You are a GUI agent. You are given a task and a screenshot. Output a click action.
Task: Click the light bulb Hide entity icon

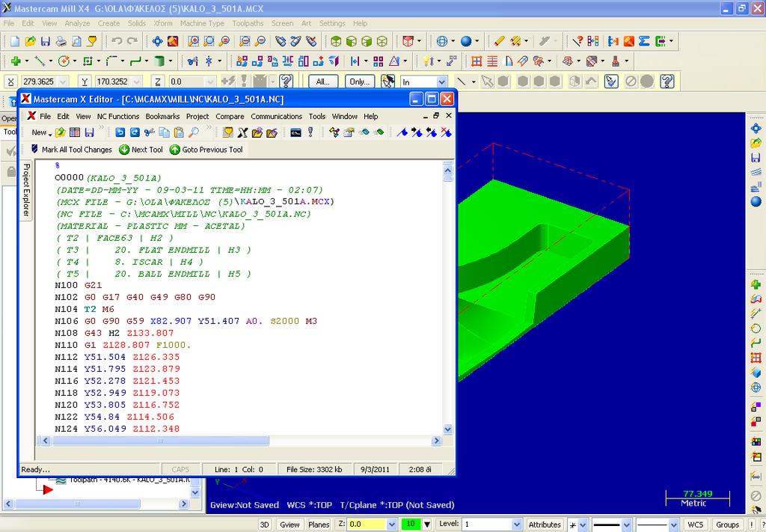(x=428, y=61)
